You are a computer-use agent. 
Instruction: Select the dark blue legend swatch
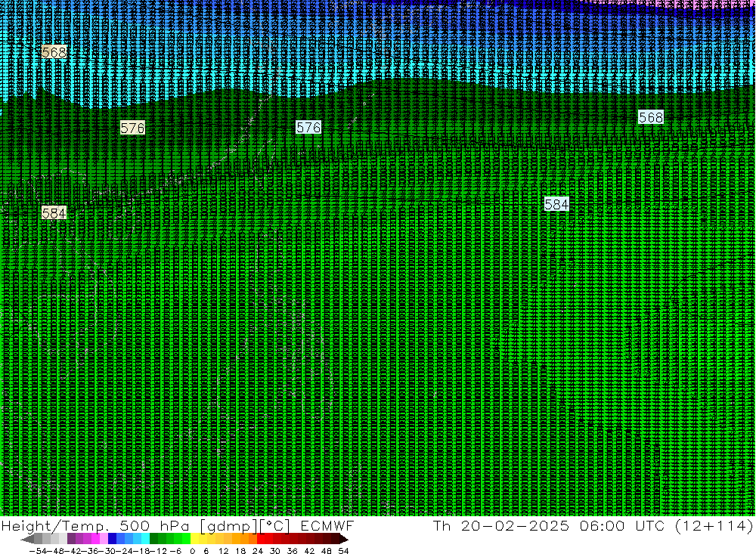tap(112, 539)
